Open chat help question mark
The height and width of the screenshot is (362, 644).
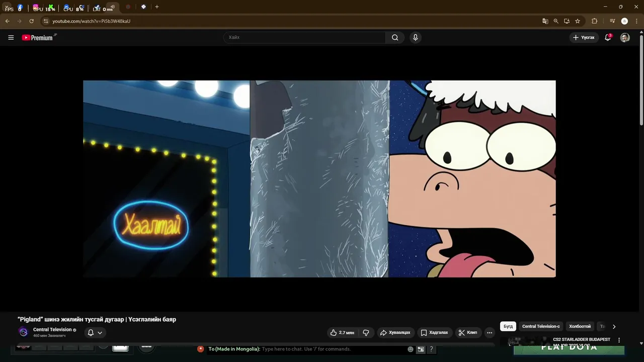pos(431,349)
